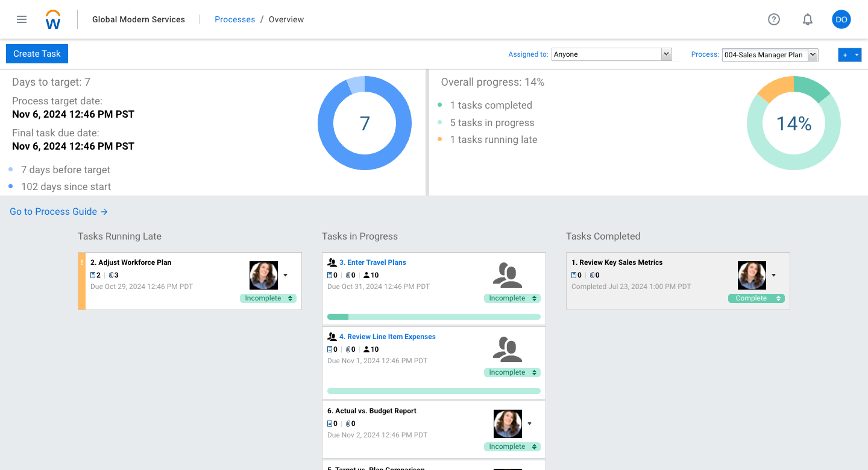Image resolution: width=868 pixels, height=470 pixels.
Task: Open the Process 004-Sales Manager Plan dropdown
Action: coord(770,54)
